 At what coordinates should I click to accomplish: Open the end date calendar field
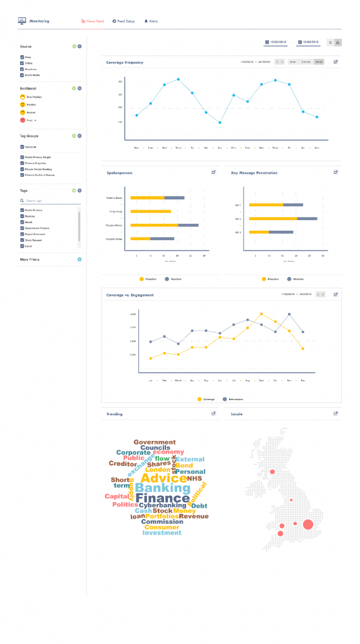(x=308, y=43)
